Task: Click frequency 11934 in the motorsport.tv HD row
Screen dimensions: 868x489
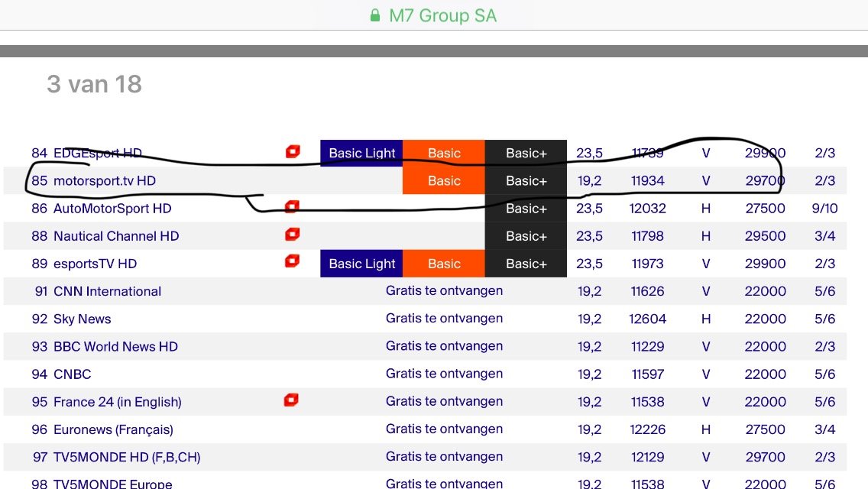Action: click(648, 180)
